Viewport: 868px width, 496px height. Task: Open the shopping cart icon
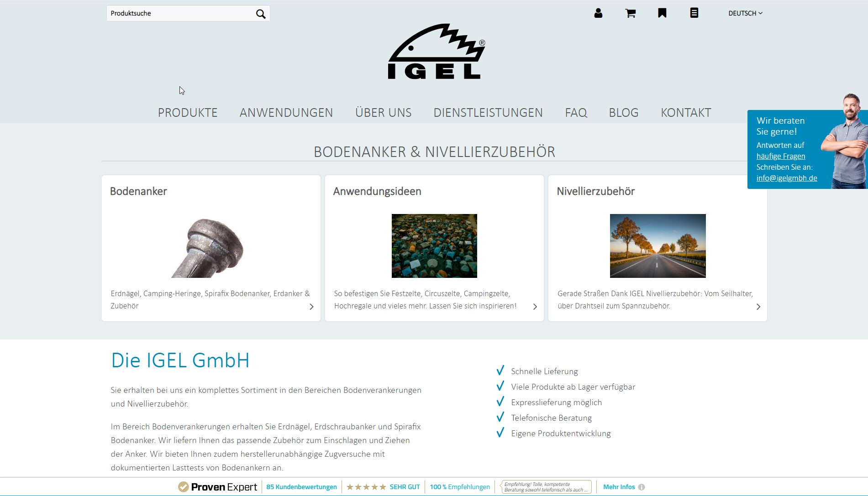pyautogui.click(x=630, y=13)
